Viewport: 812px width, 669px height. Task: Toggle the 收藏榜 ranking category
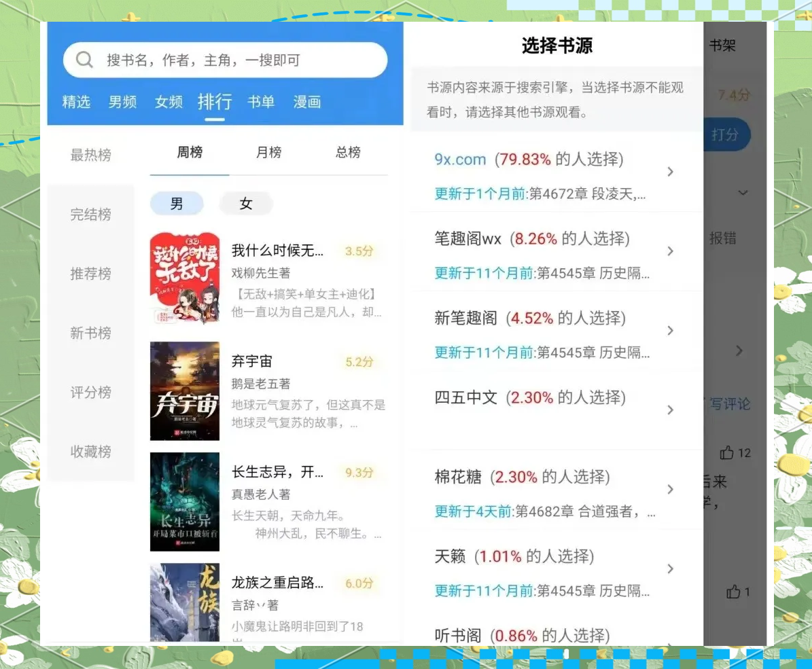[90, 452]
